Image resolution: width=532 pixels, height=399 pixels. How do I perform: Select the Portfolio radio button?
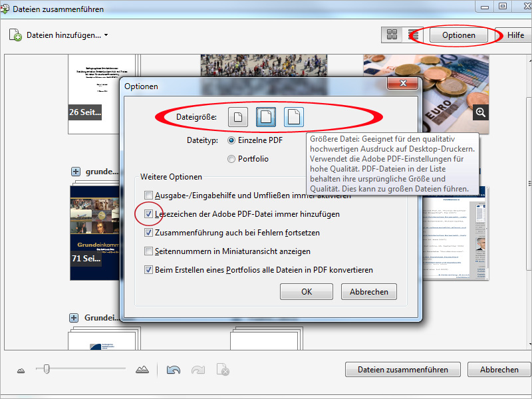pos(231,159)
